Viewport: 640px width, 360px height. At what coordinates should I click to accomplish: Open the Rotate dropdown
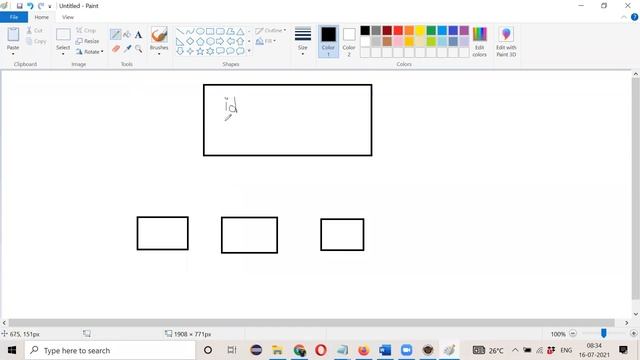89,51
